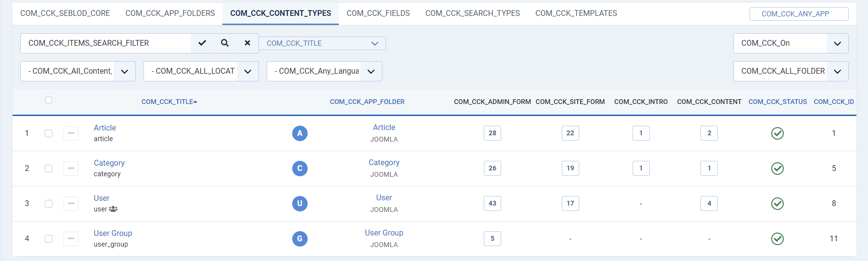The height and width of the screenshot is (261, 868).
Task: Toggle User Group status check icon
Action: tap(777, 239)
